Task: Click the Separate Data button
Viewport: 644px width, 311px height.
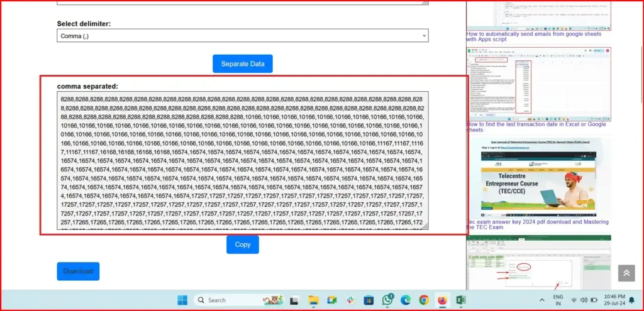Action: click(242, 63)
